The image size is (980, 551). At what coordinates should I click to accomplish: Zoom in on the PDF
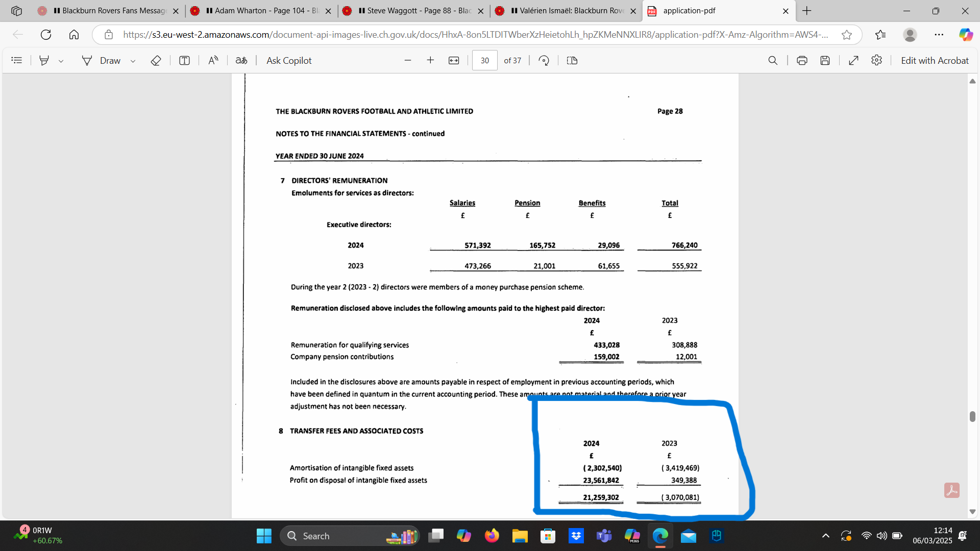(x=430, y=60)
